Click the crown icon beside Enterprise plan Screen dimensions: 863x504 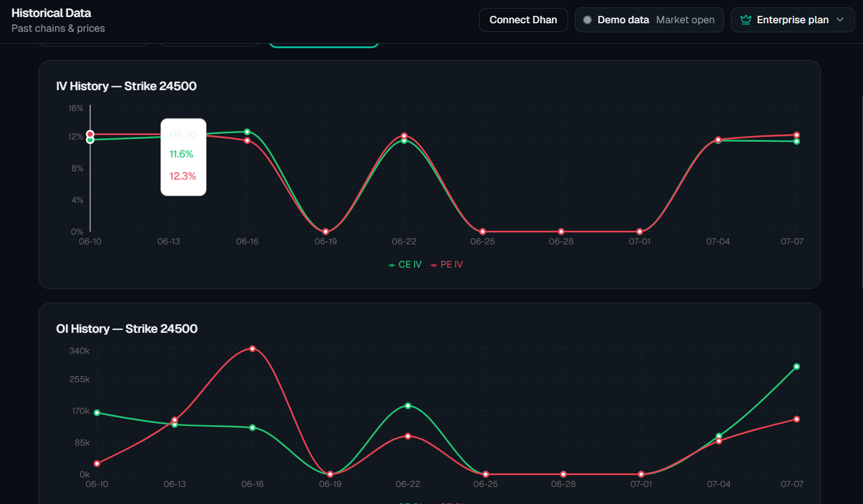[746, 20]
